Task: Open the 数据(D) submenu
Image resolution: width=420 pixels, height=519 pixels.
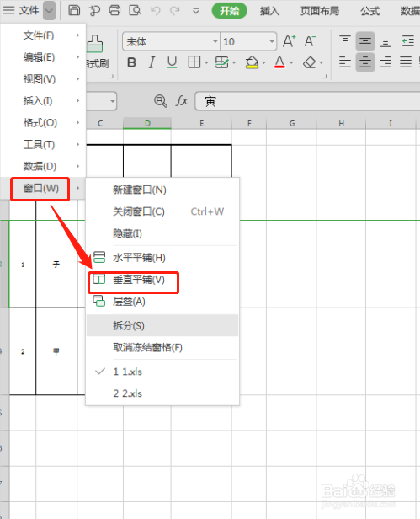Action: [x=43, y=167]
